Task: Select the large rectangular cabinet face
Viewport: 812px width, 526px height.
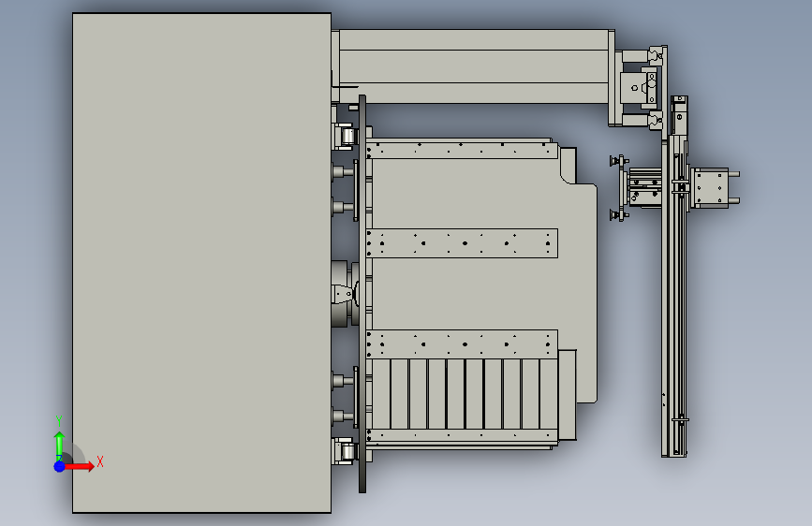Action: pos(201,263)
